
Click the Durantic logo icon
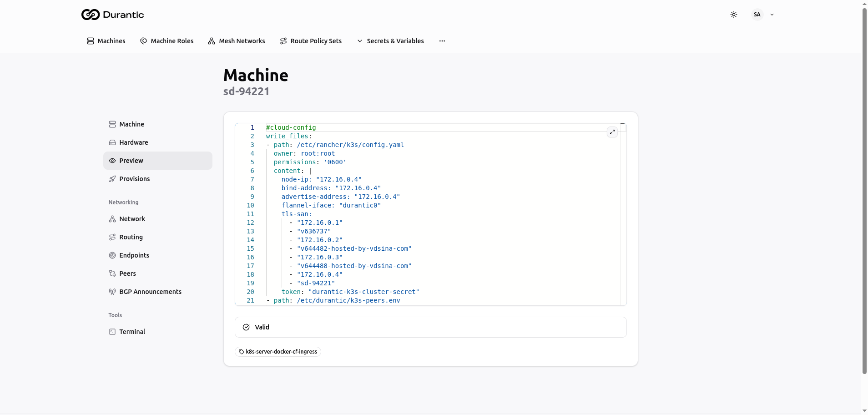(90, 15)
